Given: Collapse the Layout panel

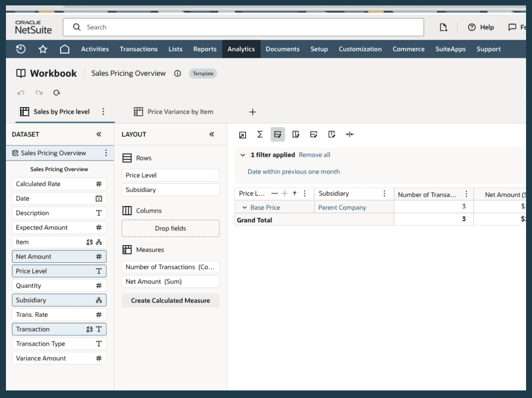Looking at the screenshot, I should click(x=212, y=134).
